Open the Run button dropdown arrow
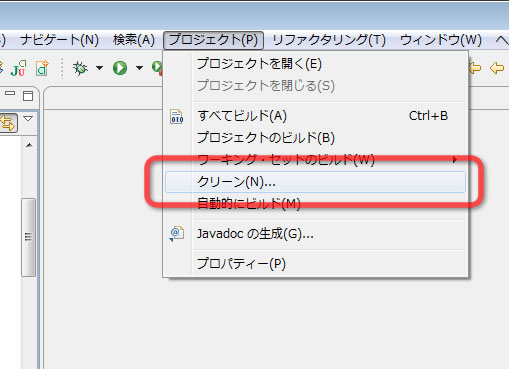 click(x=139, y=68)
